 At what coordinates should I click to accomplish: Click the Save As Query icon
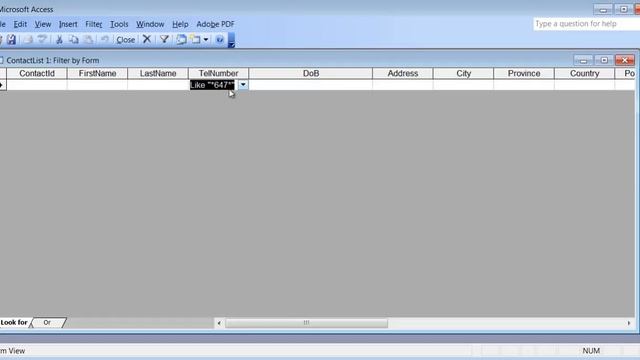click(x=11, y=40)
